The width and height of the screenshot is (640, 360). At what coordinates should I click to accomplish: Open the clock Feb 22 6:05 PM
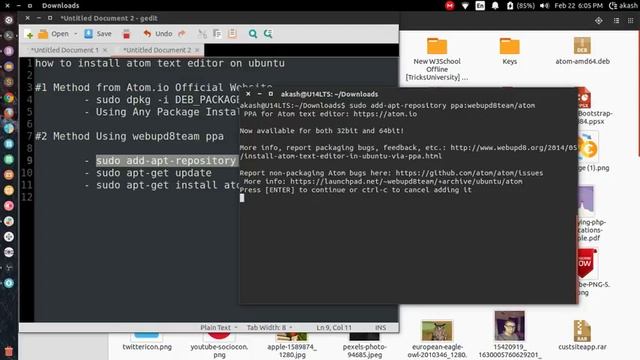pyautogui.click(x=578, y=6)
